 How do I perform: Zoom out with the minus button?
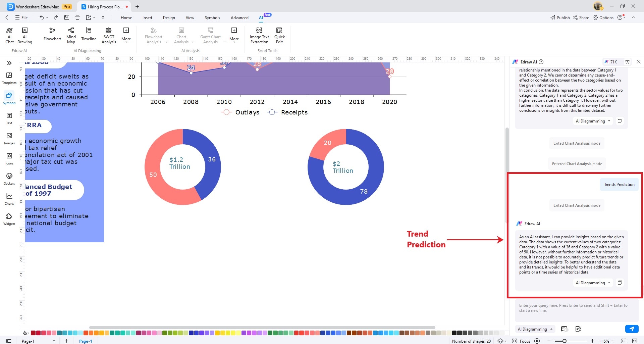click(549, 341)
